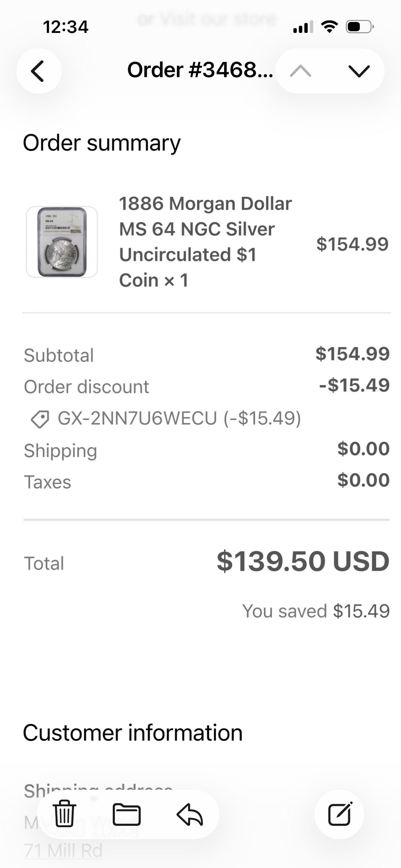401x868 pixels.
Task: Click the $139.50 USD total amount
Action: coord(303,561)
